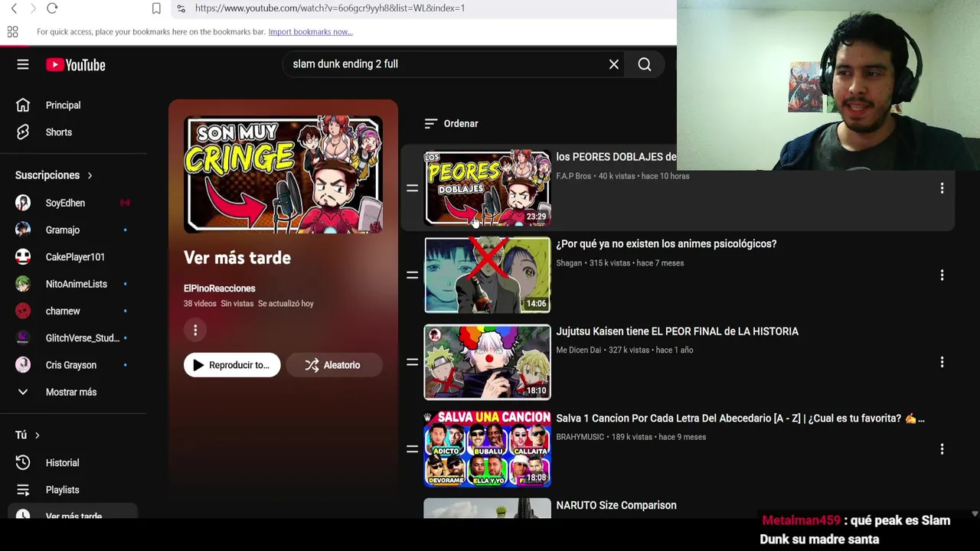This screenshot has height=551, width=980.
Task: Open more options for Jujutsu Kaisen video
Action: pyautogui.click(x=942, y=362)
